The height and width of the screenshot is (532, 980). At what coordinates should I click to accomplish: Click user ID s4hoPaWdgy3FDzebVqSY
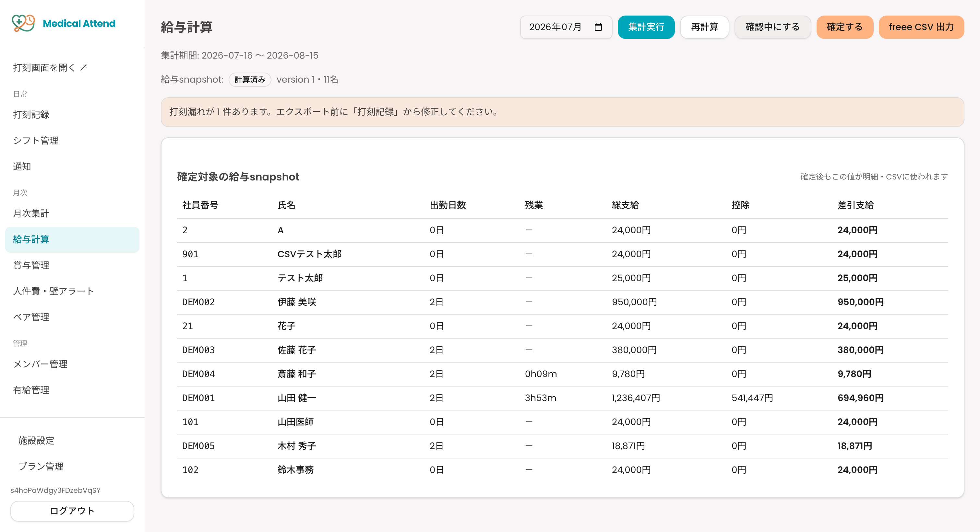(55, 490)
